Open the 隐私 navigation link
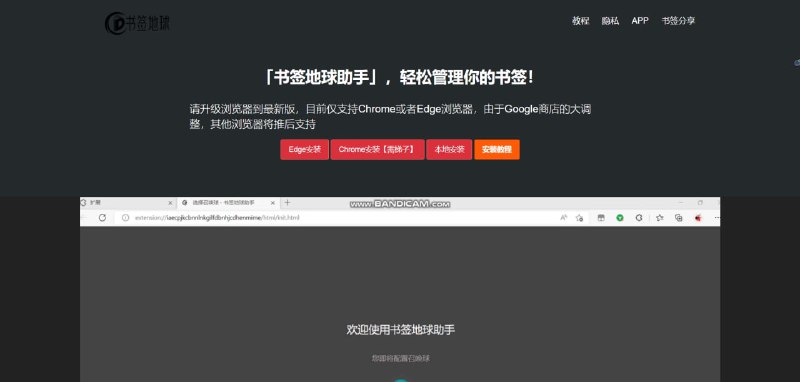 coord(610,21)
